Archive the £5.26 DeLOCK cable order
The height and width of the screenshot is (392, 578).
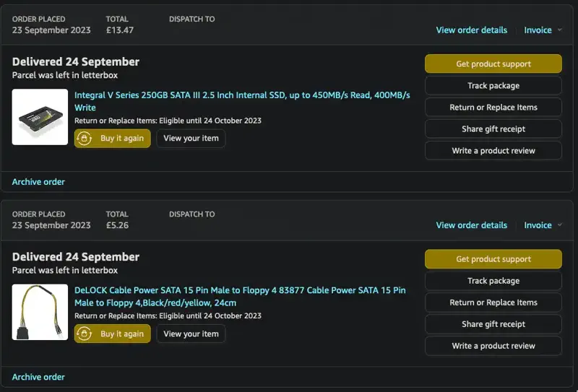pyautogui.click(x=38, y=377)
